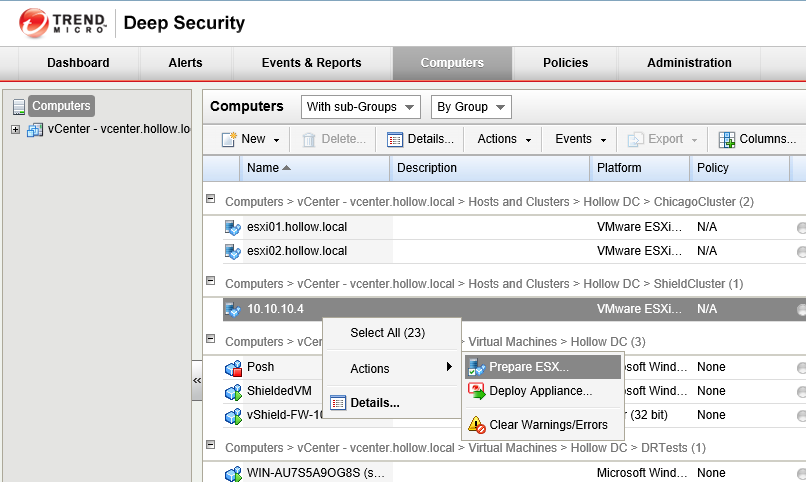
Task: Collapse the left navigation pane splitter
Action: pyautogui.click(x=196, y=381)
